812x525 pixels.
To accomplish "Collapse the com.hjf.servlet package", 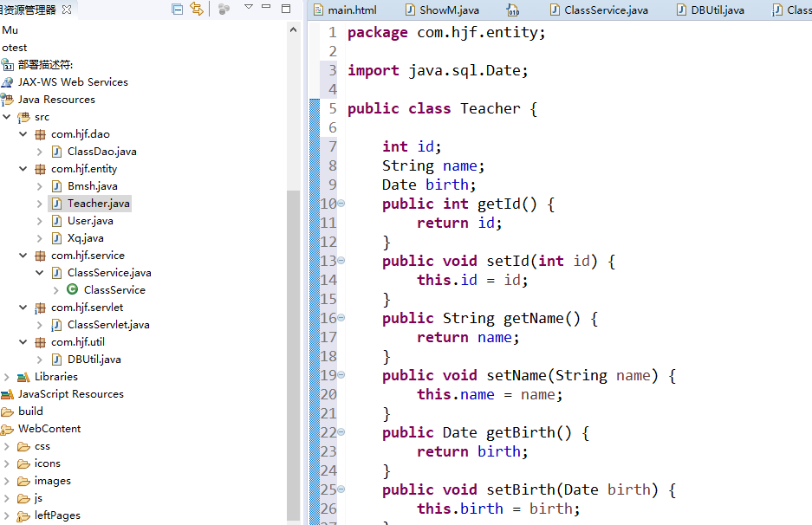I will 23,307.
